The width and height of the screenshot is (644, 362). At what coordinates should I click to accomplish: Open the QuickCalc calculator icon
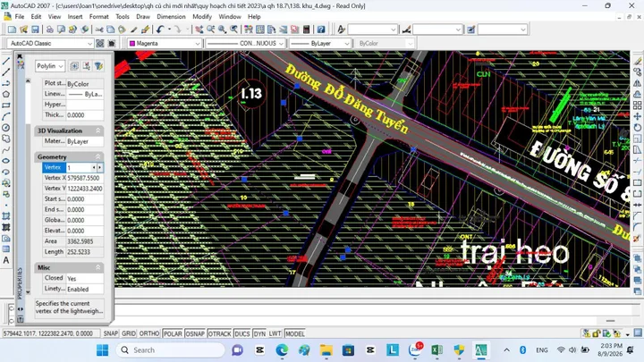(x=306, y=29)
